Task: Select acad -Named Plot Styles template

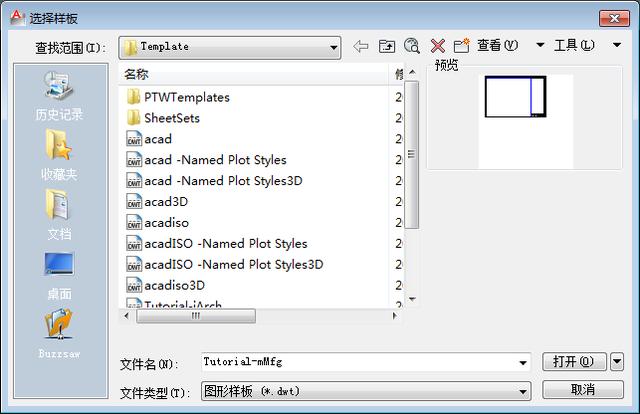Action: tap(215, 160)
